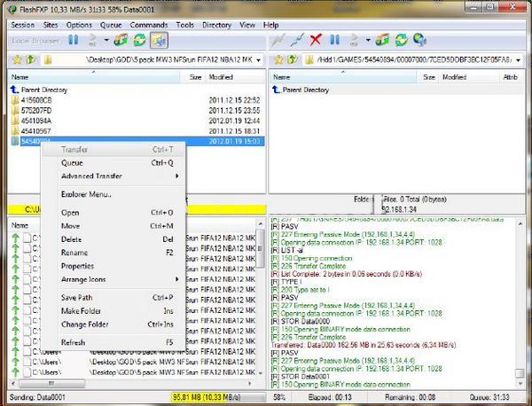The width and height of the screenshot is (532, 406).
Task: Click the left pane up-folder arrow icon
Action: tap(28, 59)
